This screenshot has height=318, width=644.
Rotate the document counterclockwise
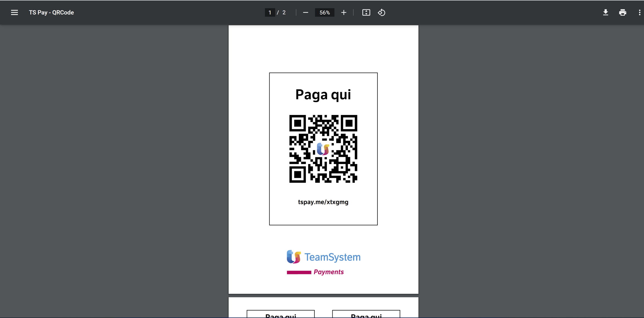pos(382,13)
